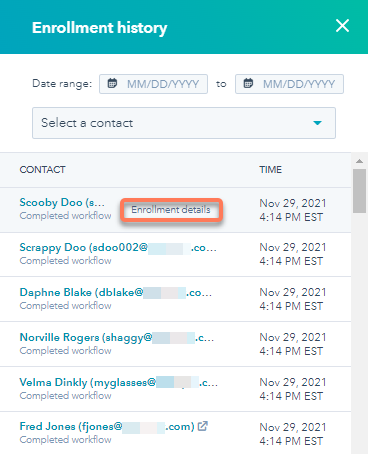Open the Select a contact dropdown
The width and height of the screenshot is (368, 454).
click(x=184, y=123)
